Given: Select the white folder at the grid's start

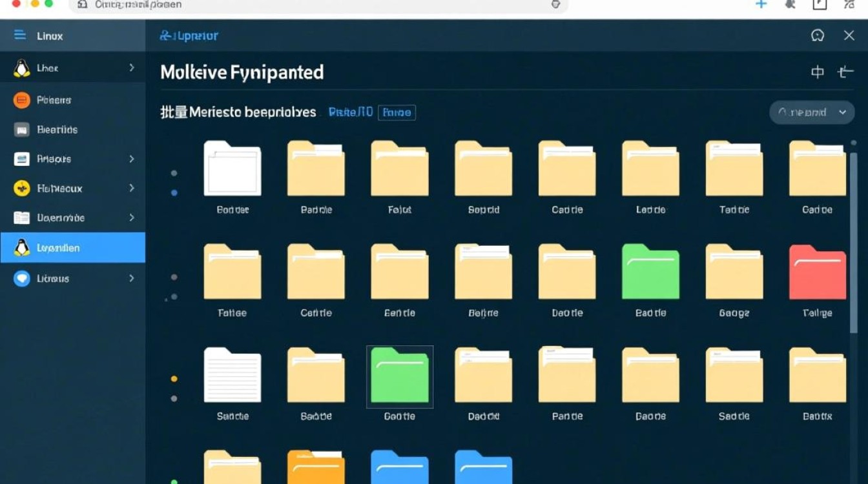Looking at the screenshot, I should coord(232,169).
